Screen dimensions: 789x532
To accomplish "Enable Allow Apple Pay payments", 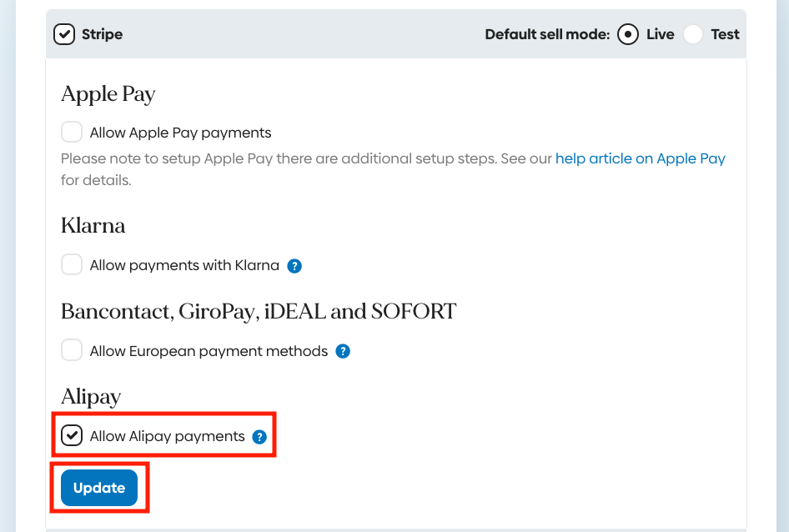I will (72, 132).
